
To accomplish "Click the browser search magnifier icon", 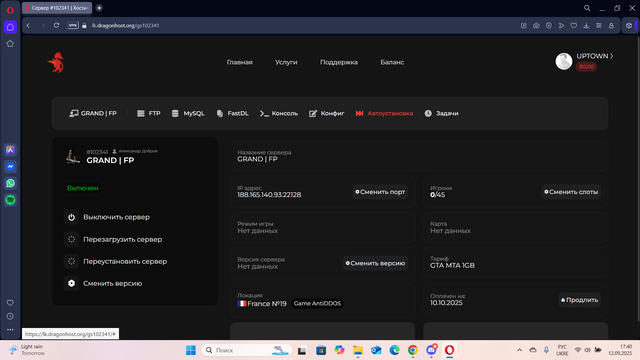I will (x=587, y=8).
